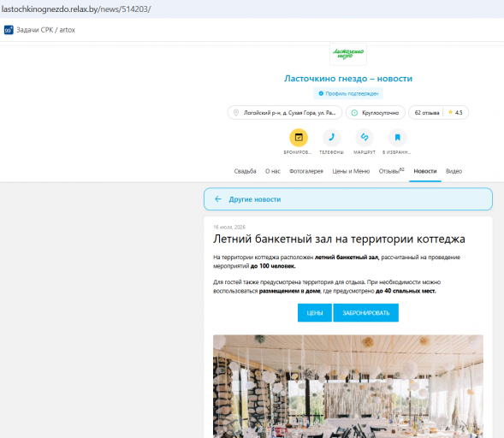
Task: Open the 62 отзыва reviews link
Action: [x=427, y=113]
